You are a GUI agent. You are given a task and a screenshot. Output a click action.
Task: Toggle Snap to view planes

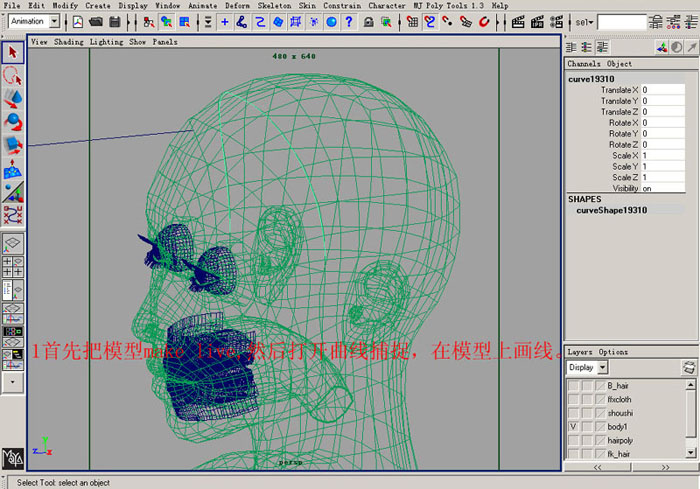pyautogui.click(x=466, y=22)
